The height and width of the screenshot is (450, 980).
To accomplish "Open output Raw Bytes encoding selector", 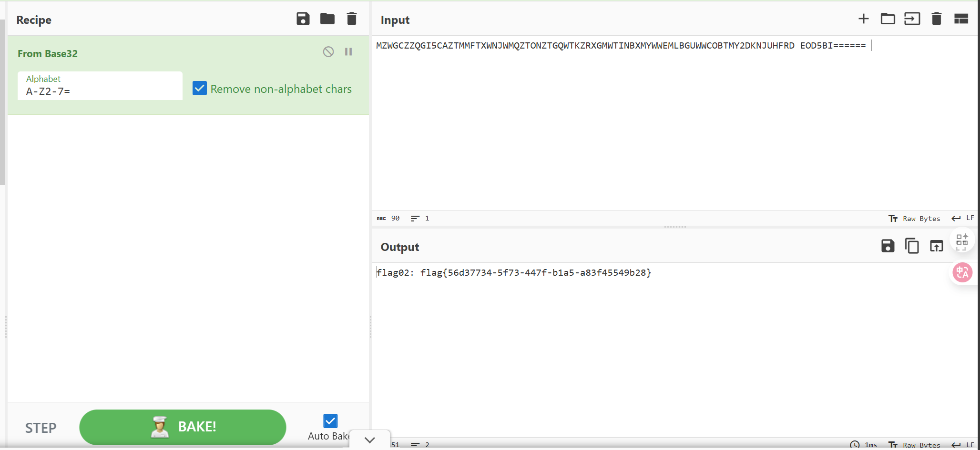I will click(915, 445).
